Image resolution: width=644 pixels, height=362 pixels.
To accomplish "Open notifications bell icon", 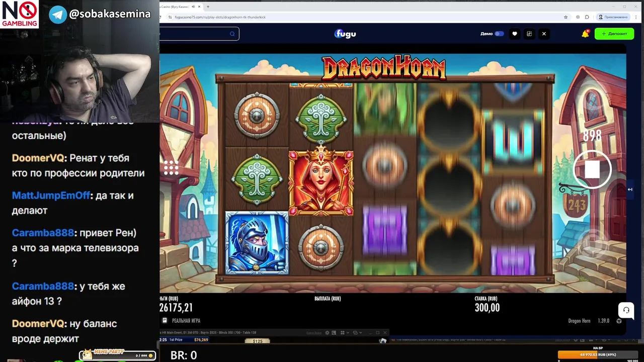I will (585, 34).
